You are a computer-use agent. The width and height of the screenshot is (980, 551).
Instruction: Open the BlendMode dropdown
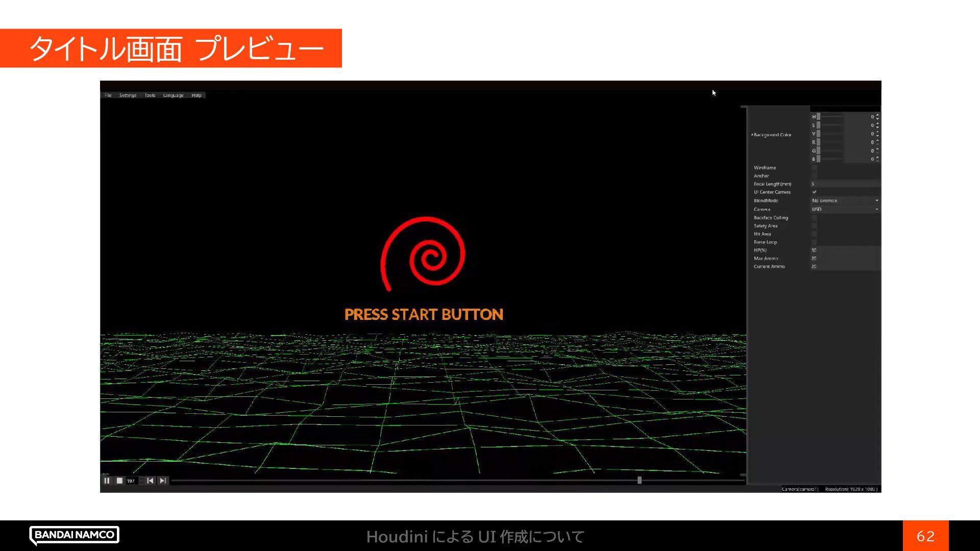(845, 201)
